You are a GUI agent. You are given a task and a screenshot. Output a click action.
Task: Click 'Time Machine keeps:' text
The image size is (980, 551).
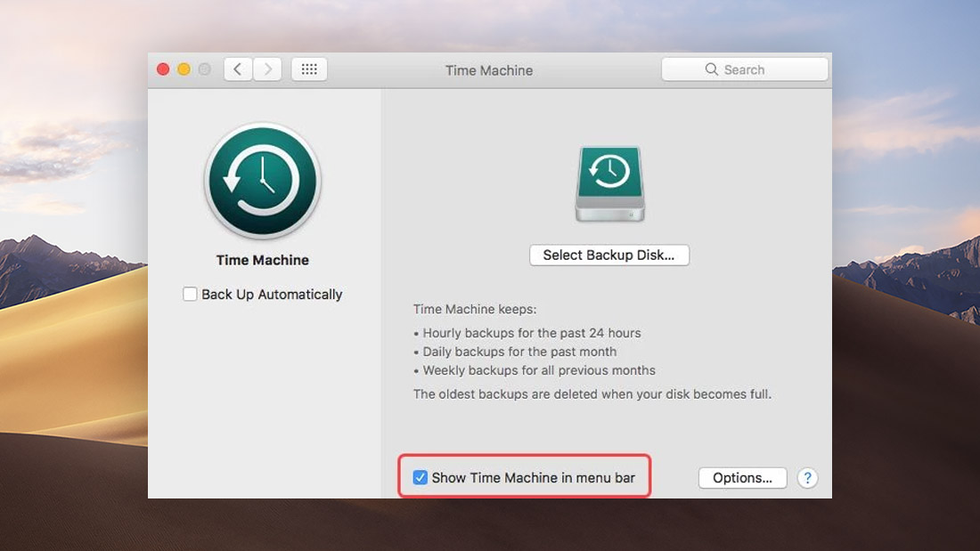[x=475, y=309]
